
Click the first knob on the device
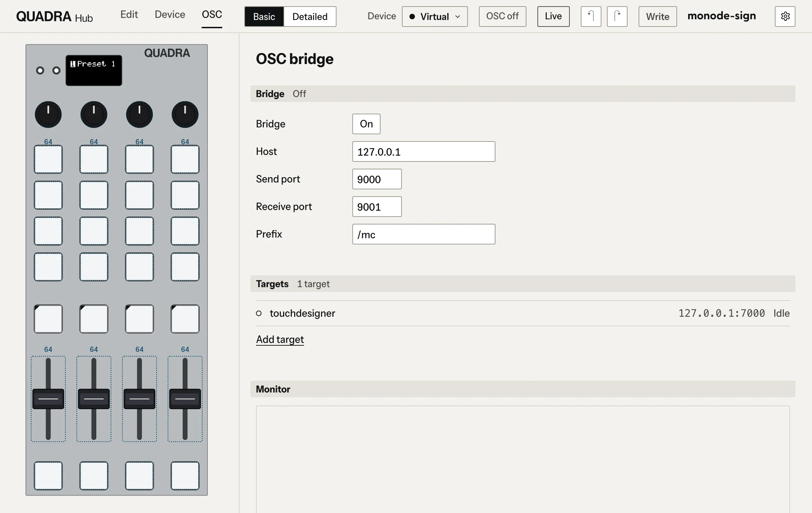click(48, 114)
